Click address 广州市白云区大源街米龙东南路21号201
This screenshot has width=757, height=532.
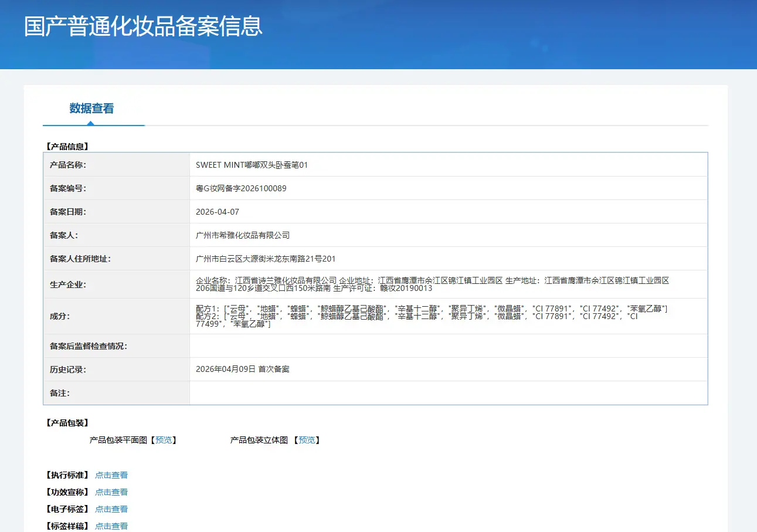pyautogui.click(x=266, y=259)
